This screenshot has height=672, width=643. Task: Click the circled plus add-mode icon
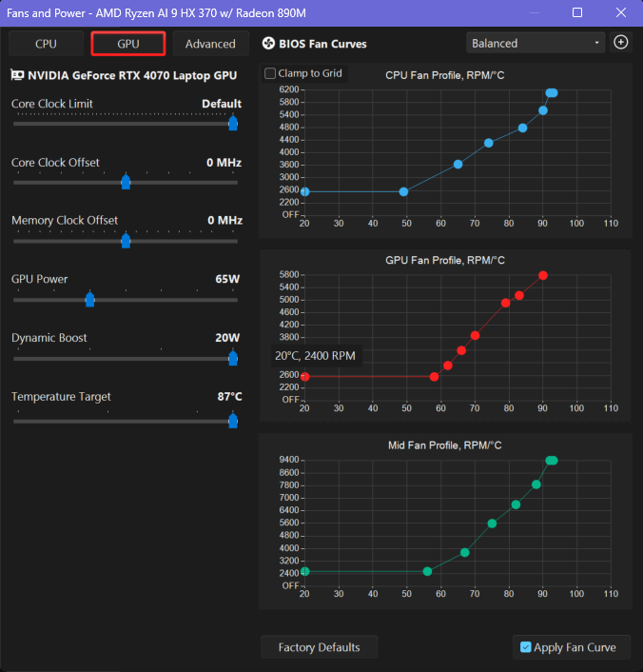click(x=621, y=42)
